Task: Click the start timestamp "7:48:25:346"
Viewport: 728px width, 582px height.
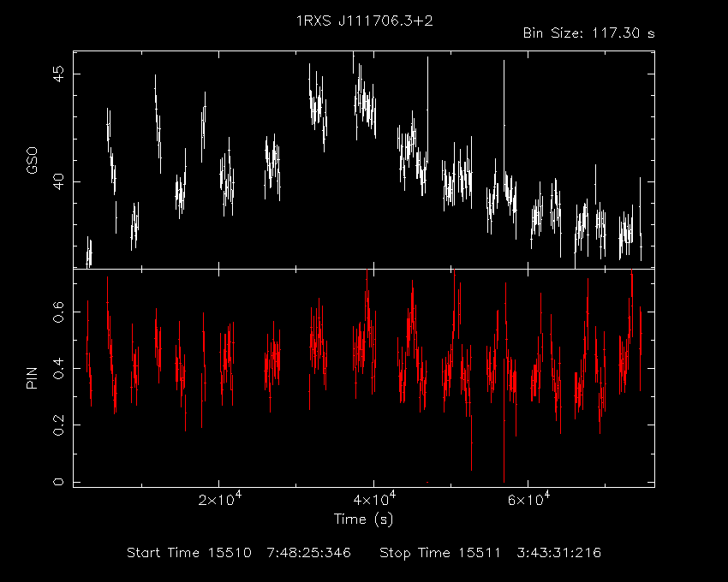Action: tap(308, 553)
